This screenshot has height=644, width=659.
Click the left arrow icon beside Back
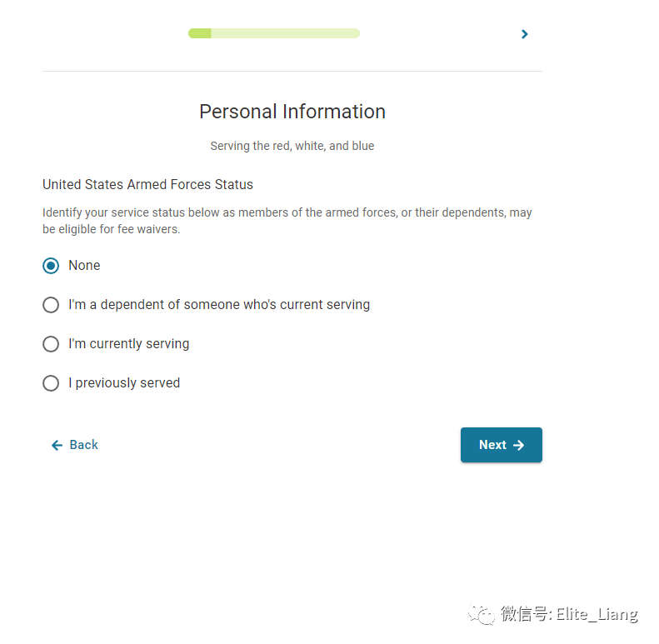(57, 445)
